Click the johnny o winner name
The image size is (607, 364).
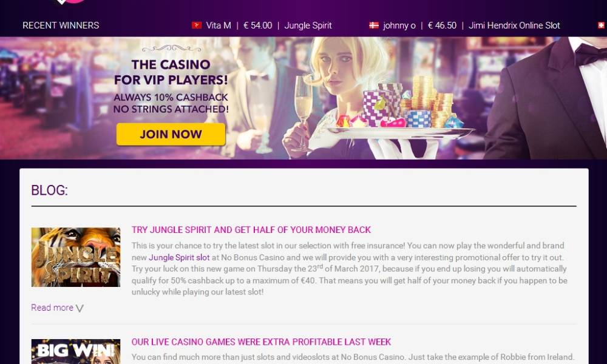click(x=399, y=25)
